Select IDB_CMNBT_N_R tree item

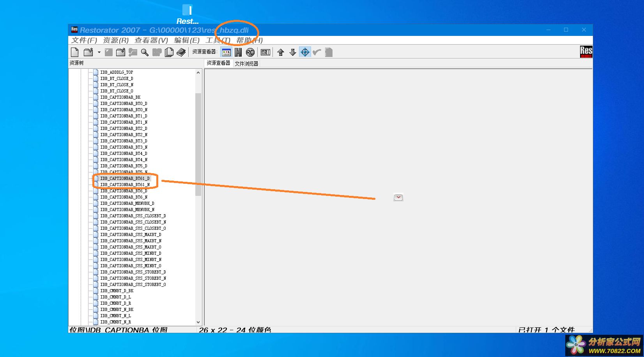(115, 322)
